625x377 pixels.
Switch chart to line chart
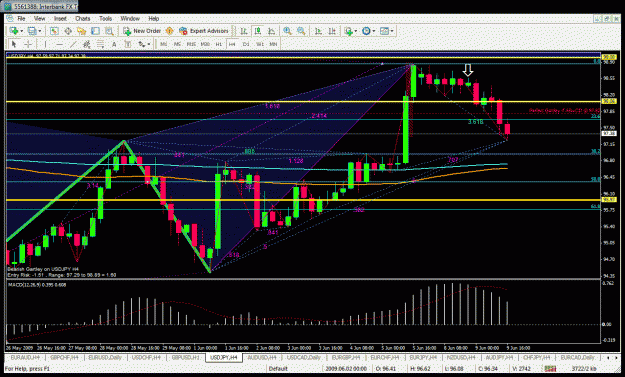tap(271, 31)
